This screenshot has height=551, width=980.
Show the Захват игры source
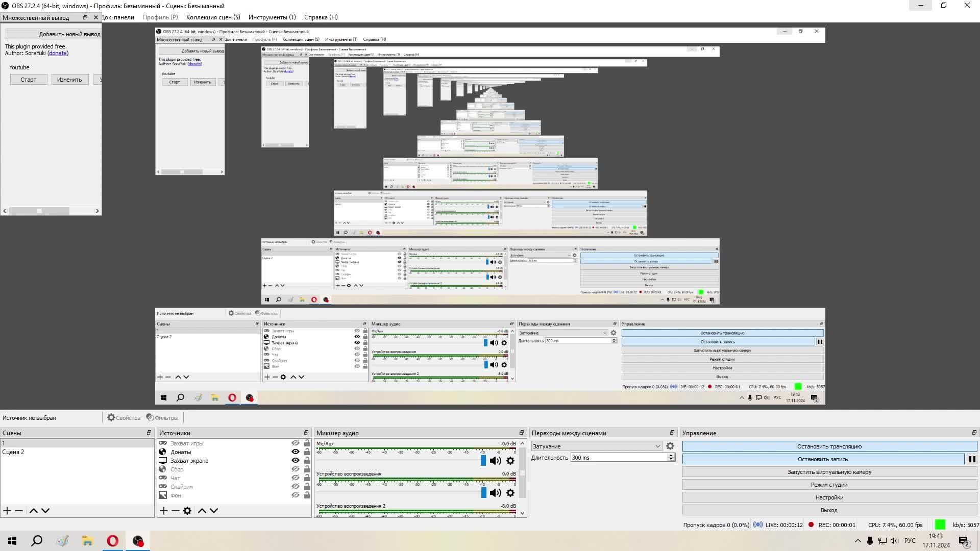295,443
